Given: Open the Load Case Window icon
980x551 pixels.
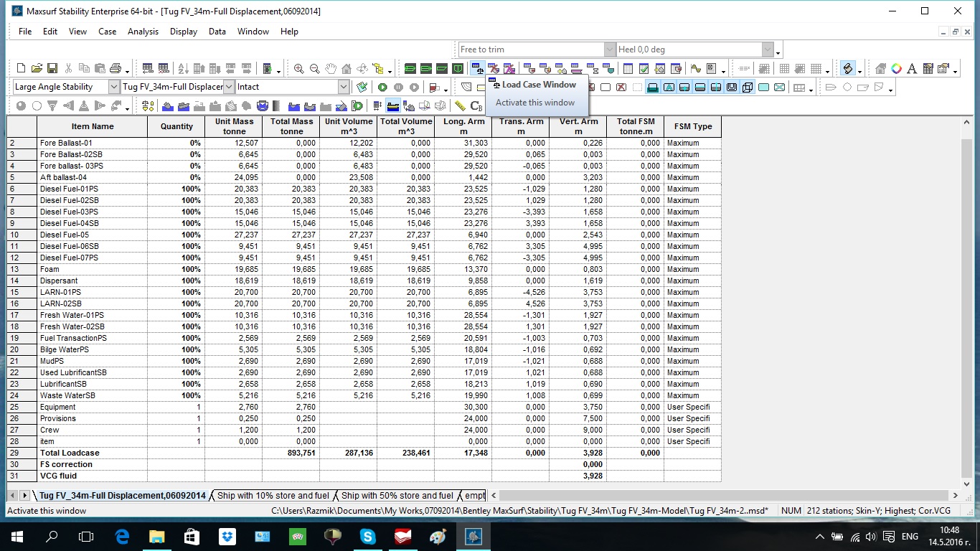Looking at the screenshot, I should (477, 69).
